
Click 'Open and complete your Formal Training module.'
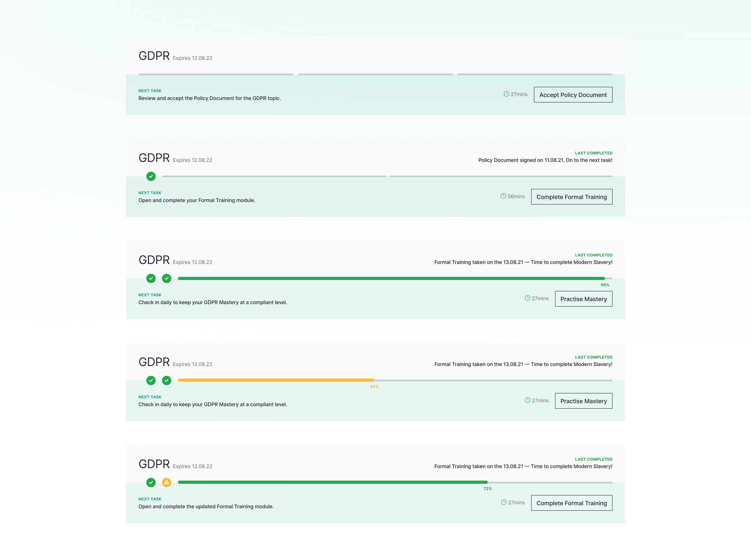click(x=197, y=200)
